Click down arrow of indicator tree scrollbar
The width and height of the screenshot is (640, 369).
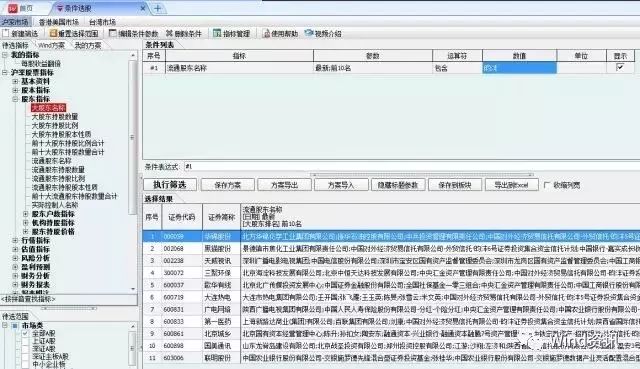click(x=133, y=289)
